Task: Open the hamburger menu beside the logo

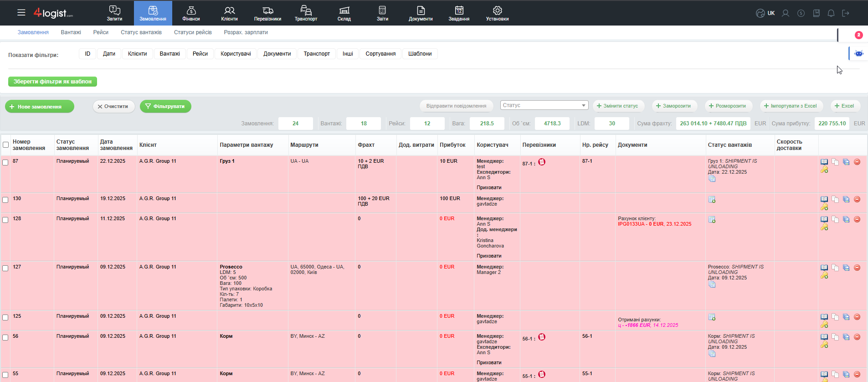Action: [21, 13]
